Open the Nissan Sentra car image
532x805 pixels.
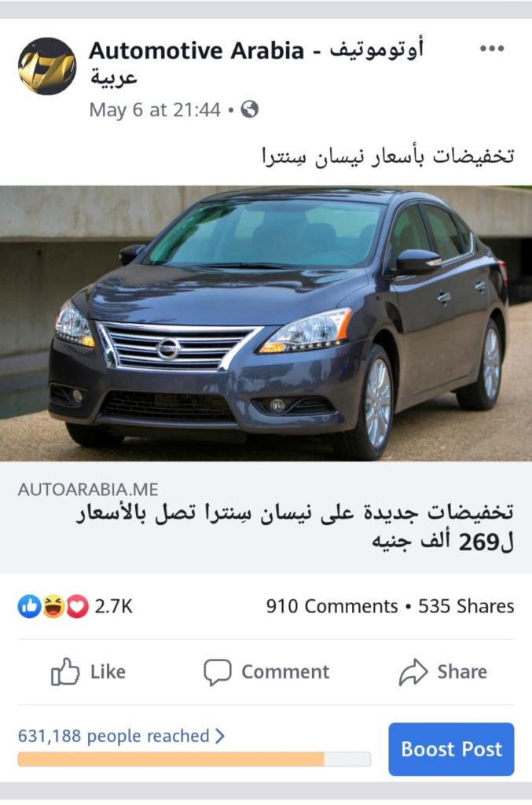coord(266,323)
